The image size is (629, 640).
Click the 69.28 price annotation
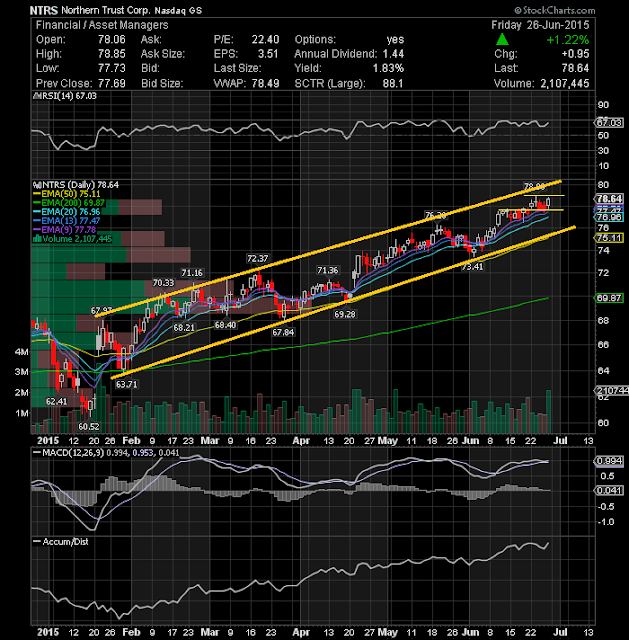click(x=345, y=314)
